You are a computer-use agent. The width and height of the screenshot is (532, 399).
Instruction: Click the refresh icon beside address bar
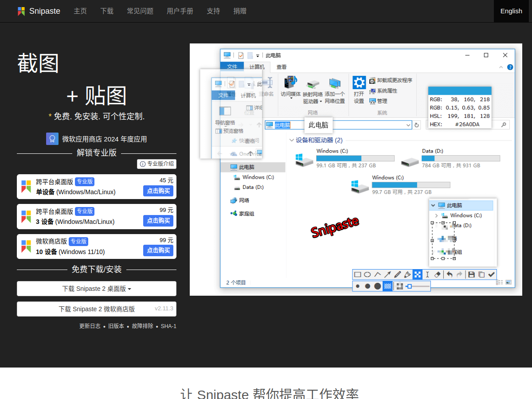[417, 125]
